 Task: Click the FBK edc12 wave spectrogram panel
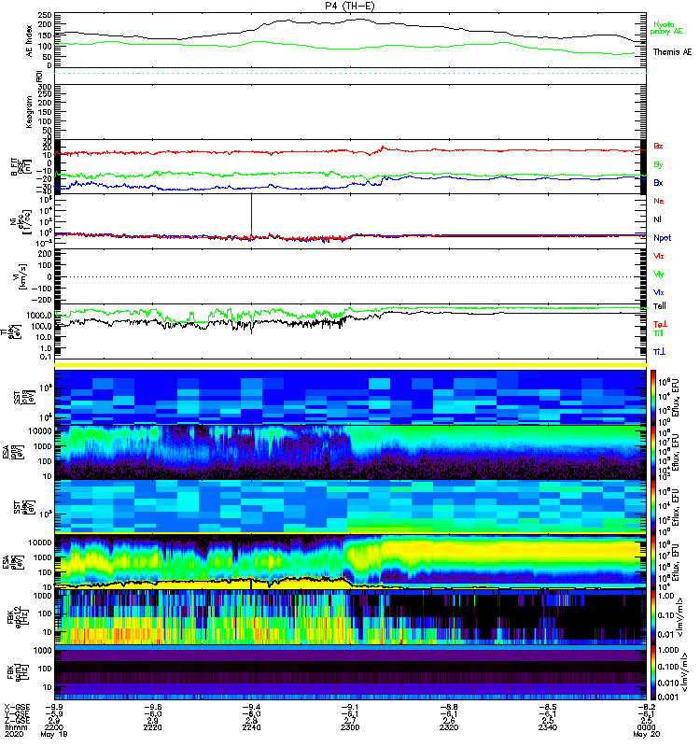coord(350,617)
